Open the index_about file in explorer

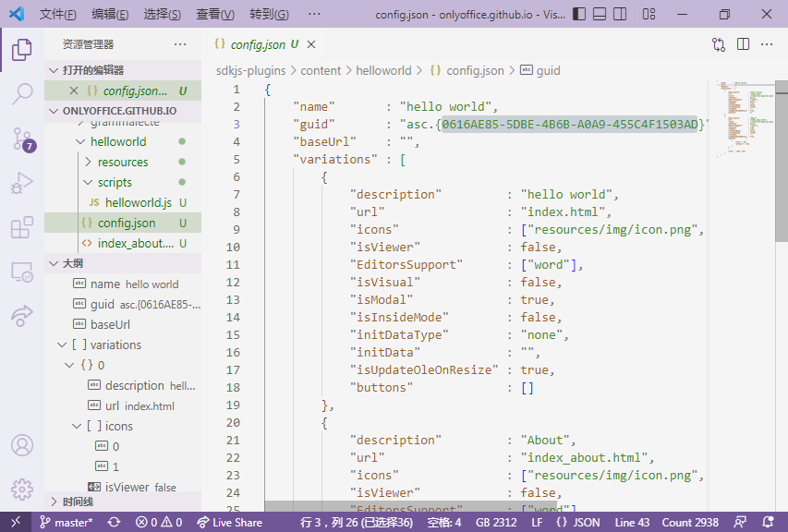pyautogui.click(x=136, y=244)
